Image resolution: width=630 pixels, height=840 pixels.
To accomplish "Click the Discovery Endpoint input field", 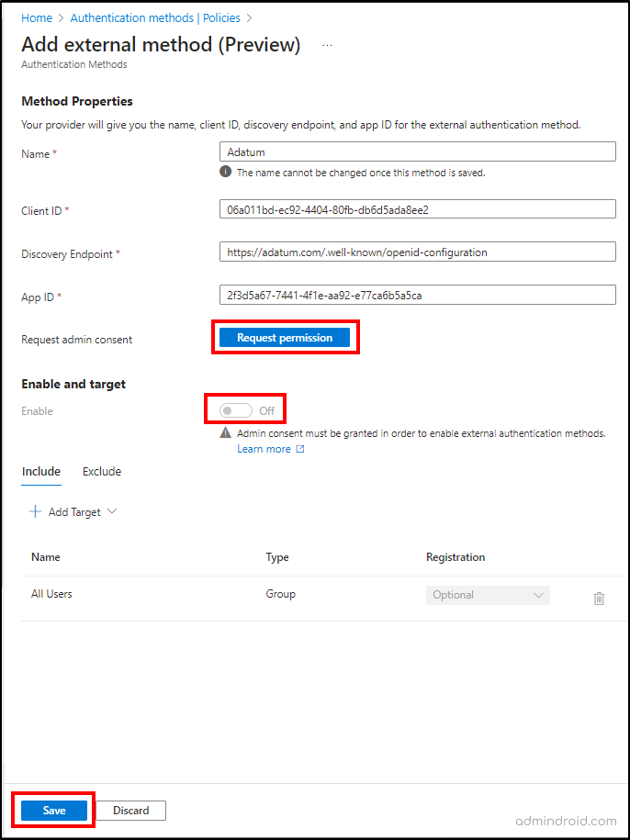I will [x=417, y=252].
